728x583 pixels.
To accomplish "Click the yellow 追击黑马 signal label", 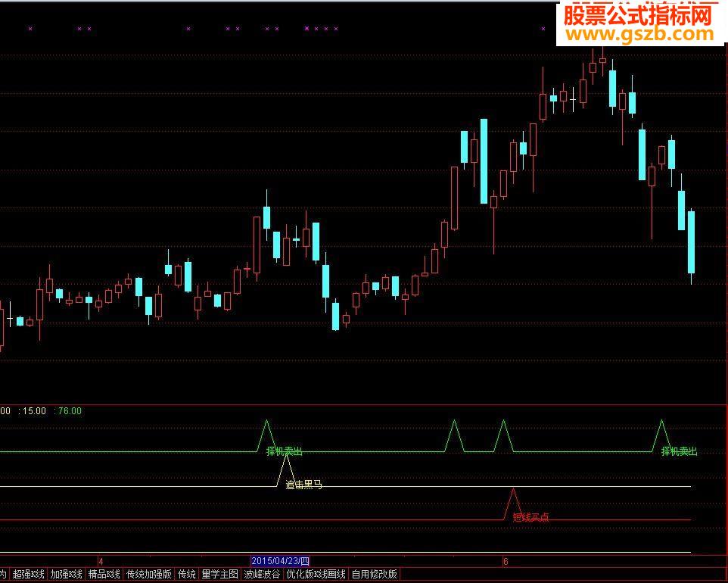I will point(303,485).
